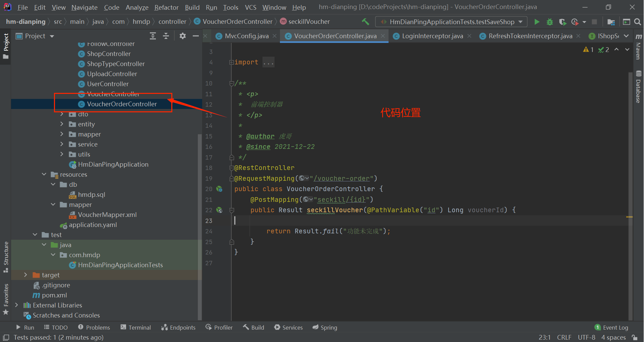644x342 pixels.
Task: Open the Database tool window
Action: point(639,87)
